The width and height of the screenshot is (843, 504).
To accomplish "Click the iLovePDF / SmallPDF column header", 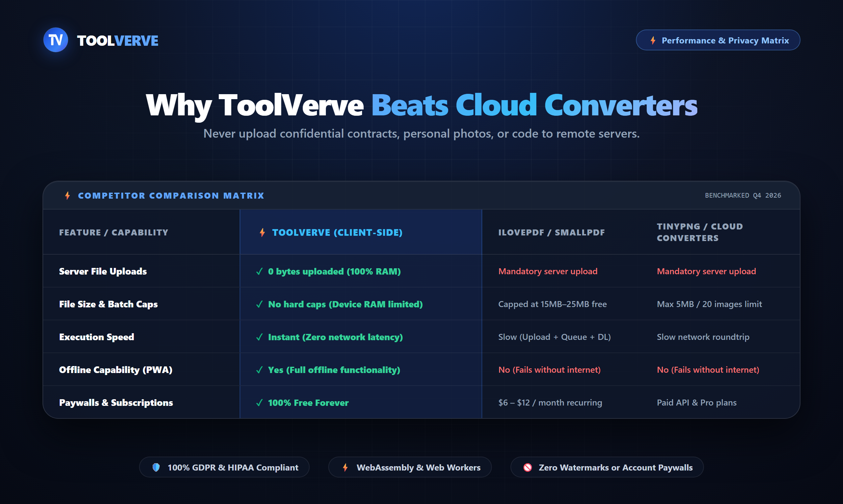I will (x=552, y=233).
